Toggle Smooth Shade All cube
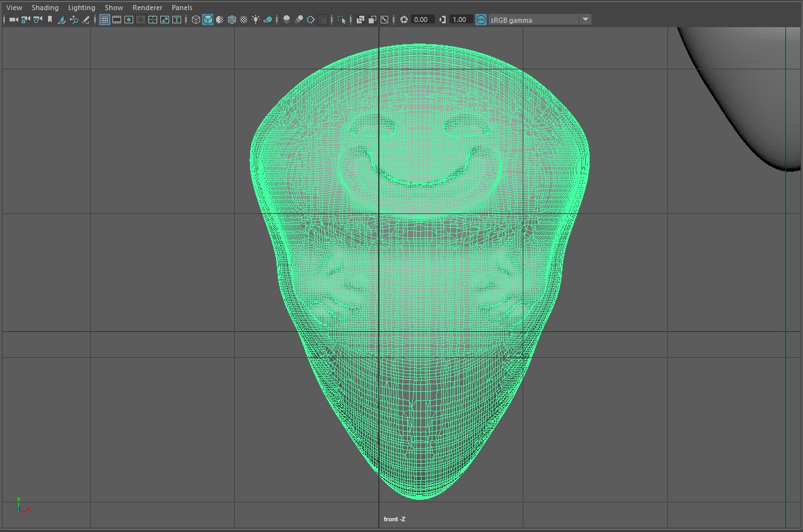The height and width of the screenshot is (532, 803). [x=208, y=20]
